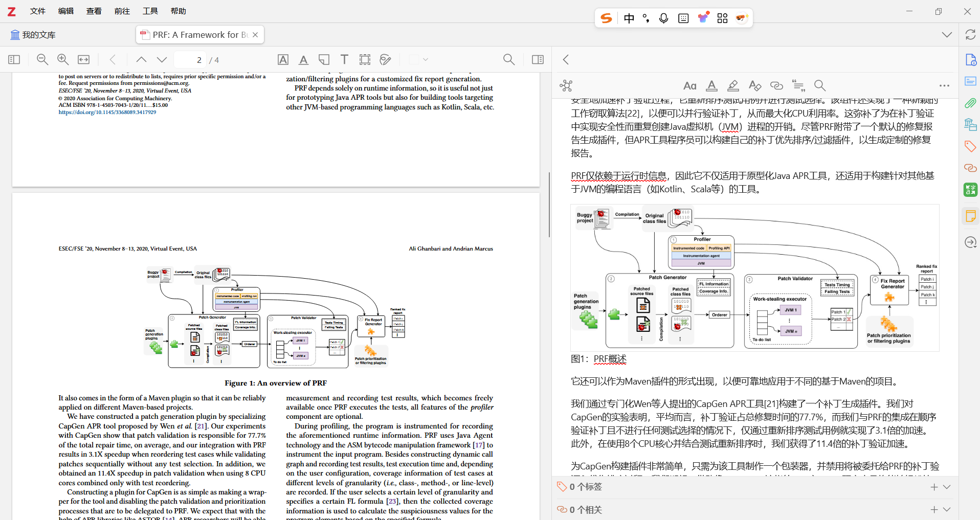Image resolution: width=980 pixels, height=520 pixels.
Task: Select the area selection tool
Action: pyautogui.click(x=365, y=60)
